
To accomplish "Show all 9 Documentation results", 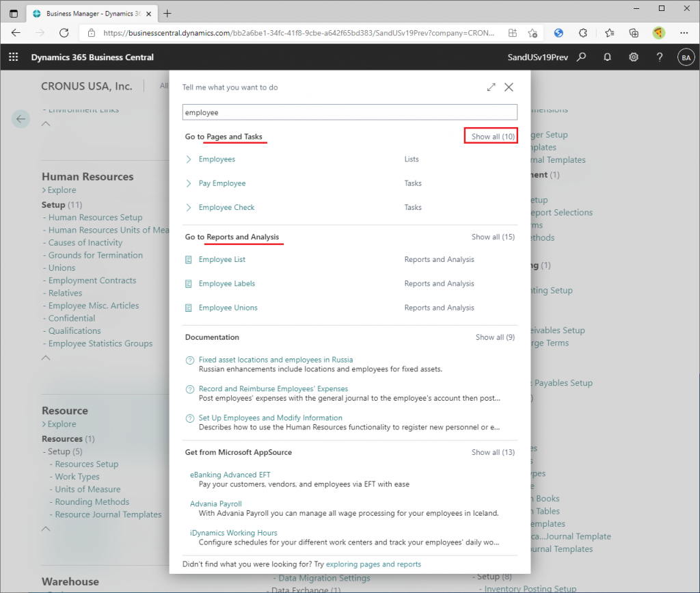I will pyautogui.click(x=495, y=337).
